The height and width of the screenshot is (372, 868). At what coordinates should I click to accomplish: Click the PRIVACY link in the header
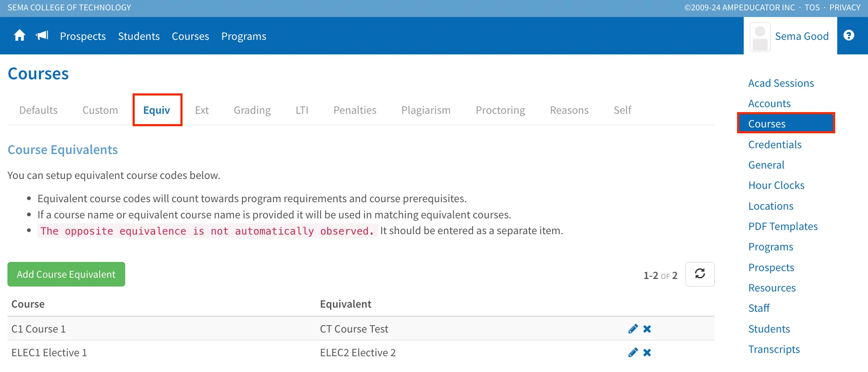(x=845, y=7)
